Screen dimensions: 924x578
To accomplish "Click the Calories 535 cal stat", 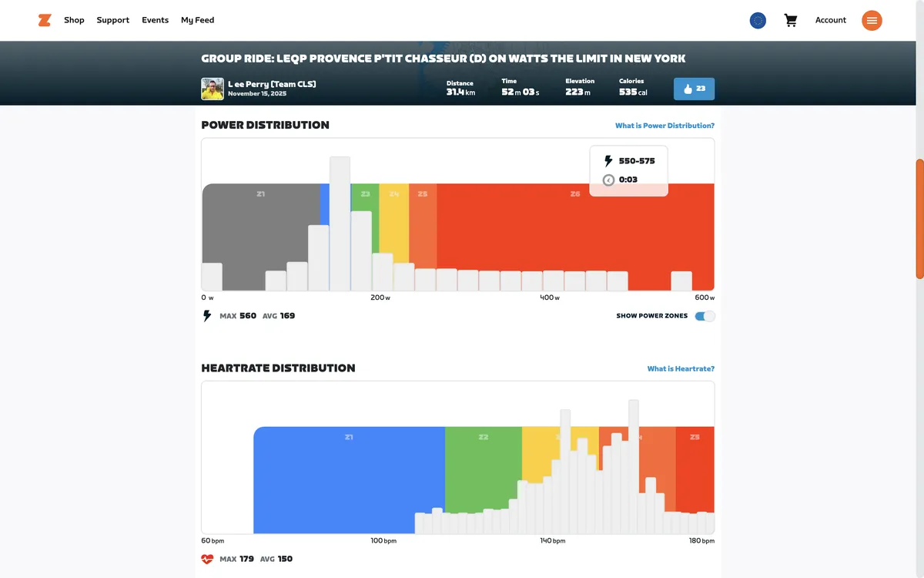I will pos(633,88).
